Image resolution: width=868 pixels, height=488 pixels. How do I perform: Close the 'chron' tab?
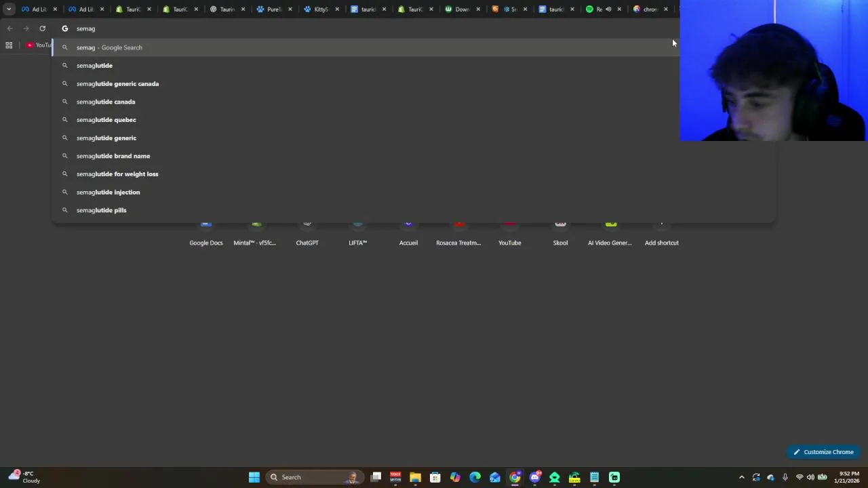tap(666, 9)
